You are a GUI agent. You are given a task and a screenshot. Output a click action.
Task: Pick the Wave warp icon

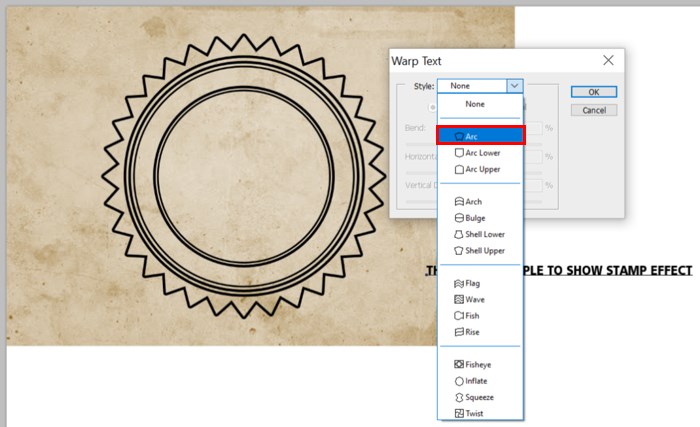tap(459, 299)
